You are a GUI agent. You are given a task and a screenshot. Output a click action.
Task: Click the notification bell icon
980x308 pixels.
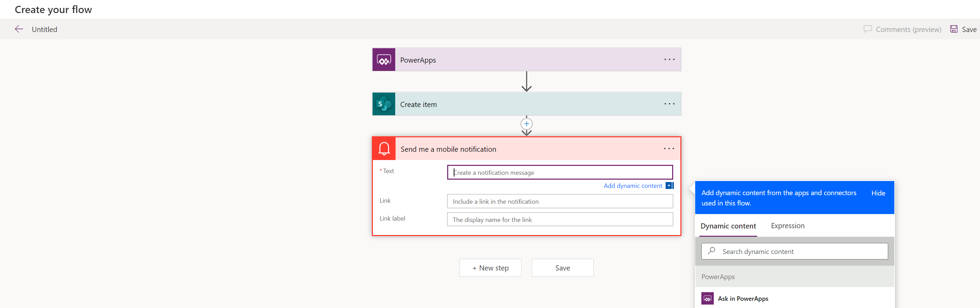click(x=384, y=148)
